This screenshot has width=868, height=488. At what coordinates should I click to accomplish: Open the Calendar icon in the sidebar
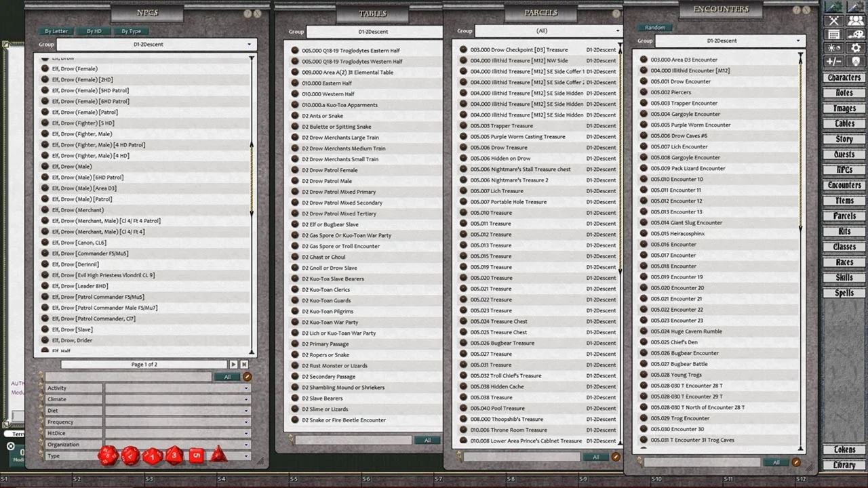coord(833,35)
